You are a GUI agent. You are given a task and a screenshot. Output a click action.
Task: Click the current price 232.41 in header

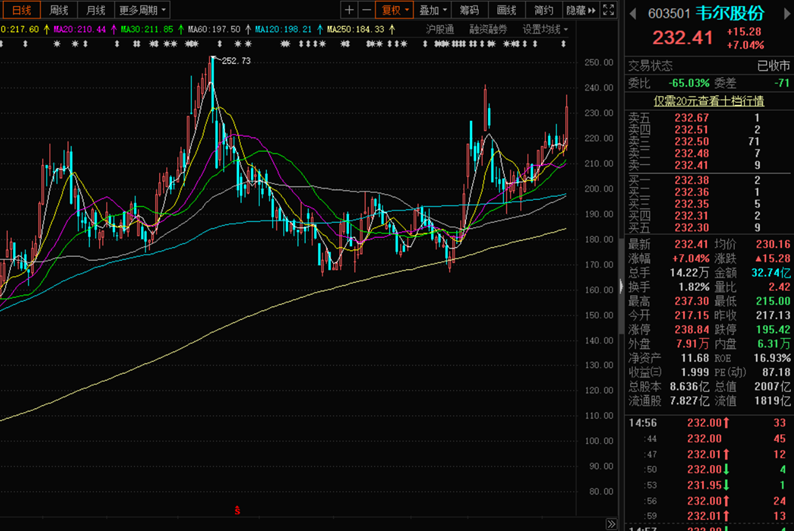[683, 37]
